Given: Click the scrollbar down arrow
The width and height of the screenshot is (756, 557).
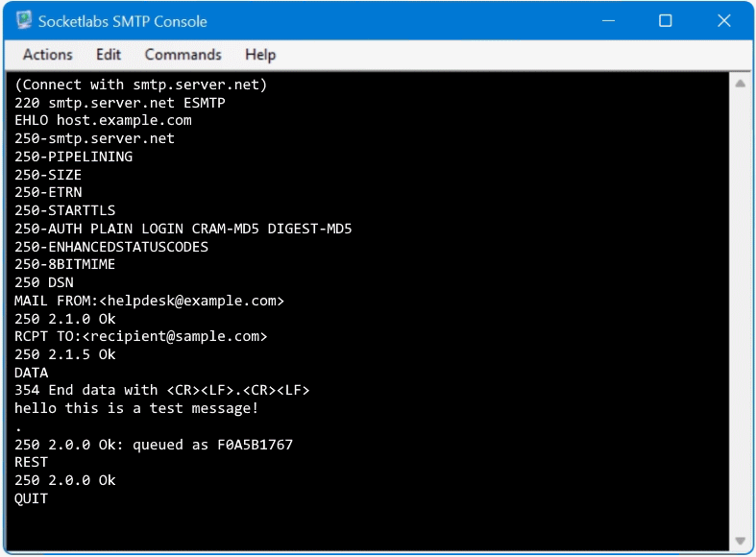Looking at the screenshot, I should click(x=740, y=541).
